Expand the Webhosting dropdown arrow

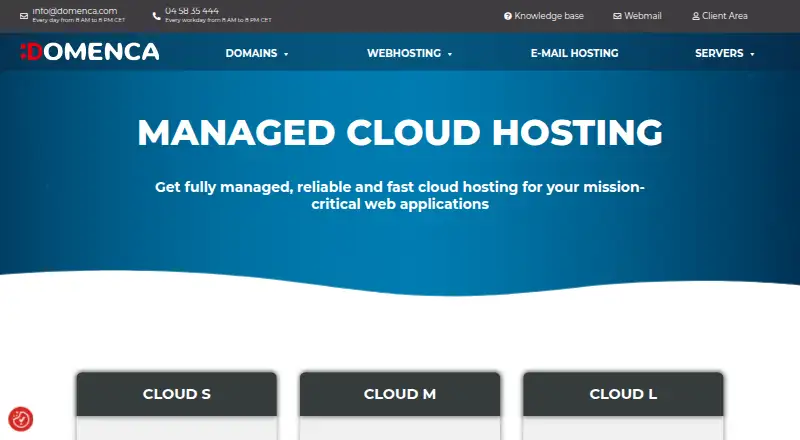(449, 54)
